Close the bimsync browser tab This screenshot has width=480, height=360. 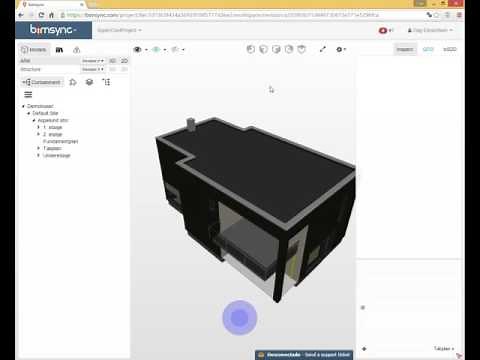82,4
